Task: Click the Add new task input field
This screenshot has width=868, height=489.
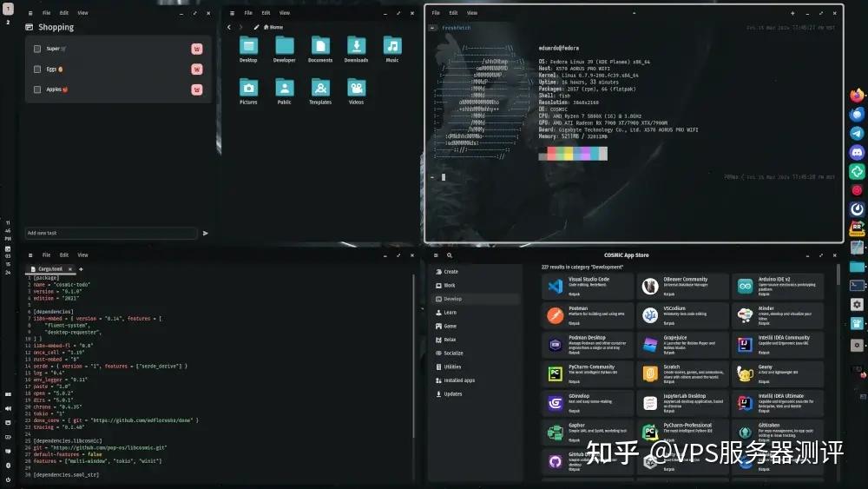Action: click(x=111, y=233)
